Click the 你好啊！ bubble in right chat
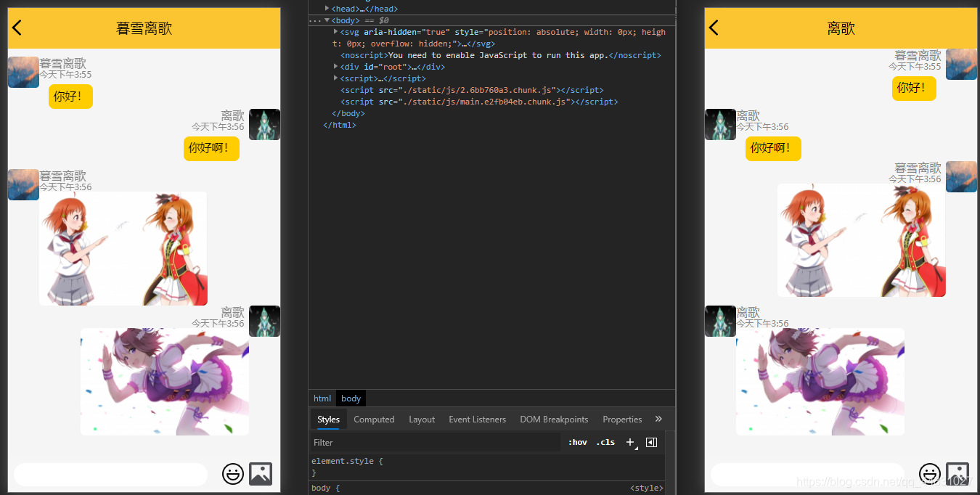980x495 pixels. click(x=773, y=148)
